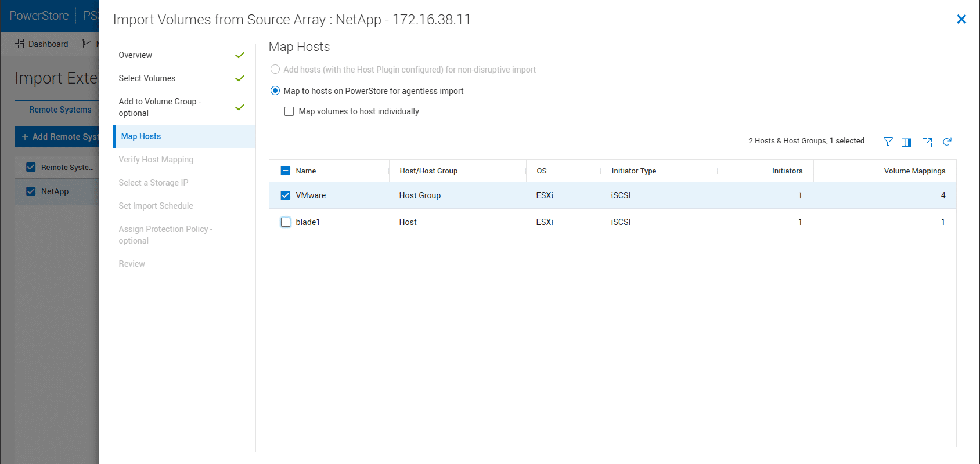Select the non-disruptive import radio option
Viewport: 980px width, 464px height.
click(x=275, y=70)
